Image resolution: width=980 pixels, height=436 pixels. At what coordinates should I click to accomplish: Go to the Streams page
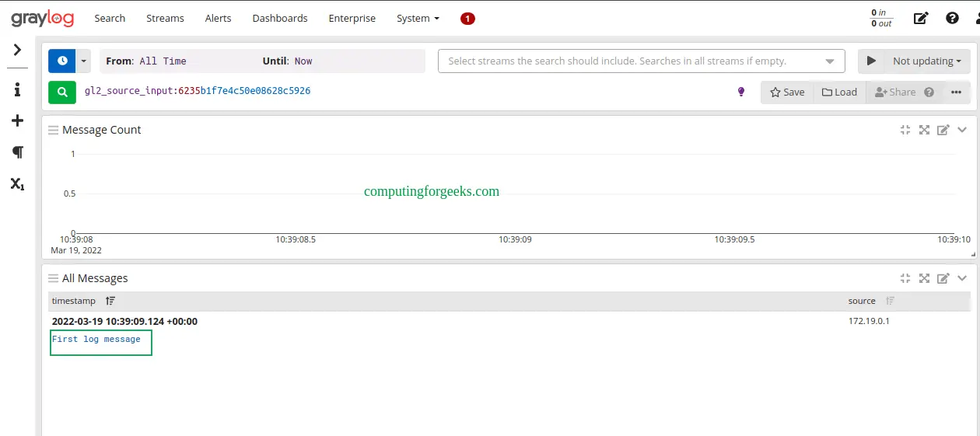pyautogui.click(x=165, y=19)
